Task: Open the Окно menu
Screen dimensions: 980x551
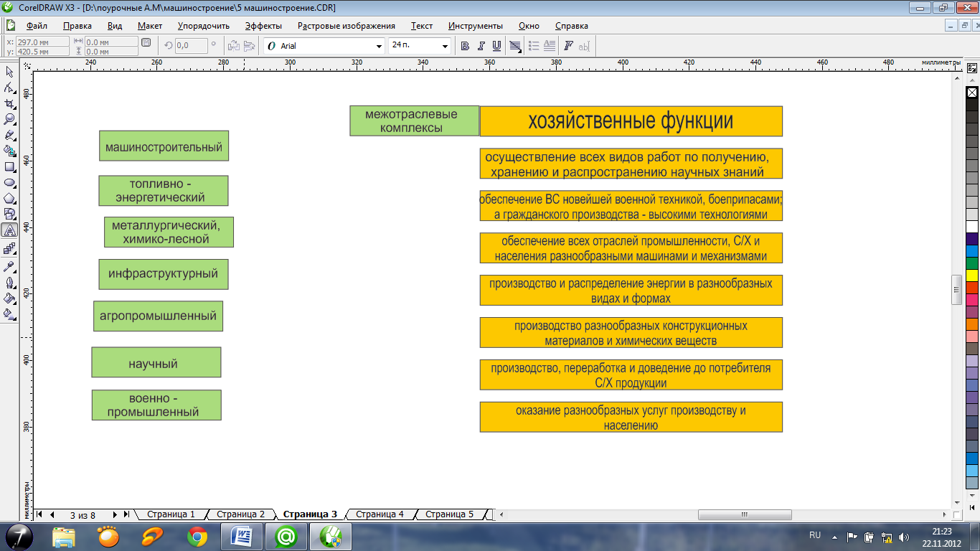Action: point(529,26)
